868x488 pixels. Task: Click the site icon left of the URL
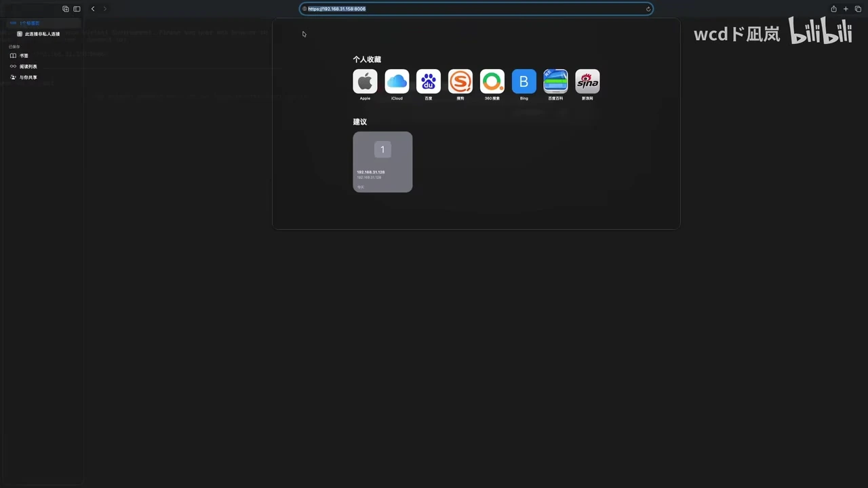[x=304, y=9]
